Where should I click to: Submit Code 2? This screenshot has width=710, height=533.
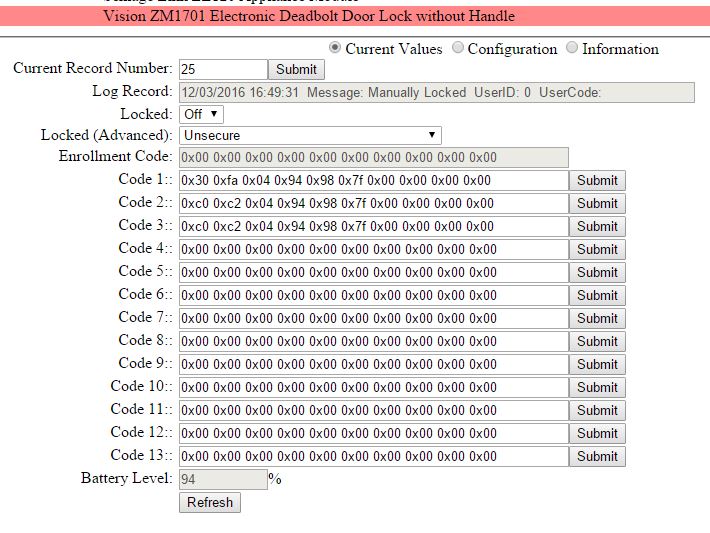597,203
